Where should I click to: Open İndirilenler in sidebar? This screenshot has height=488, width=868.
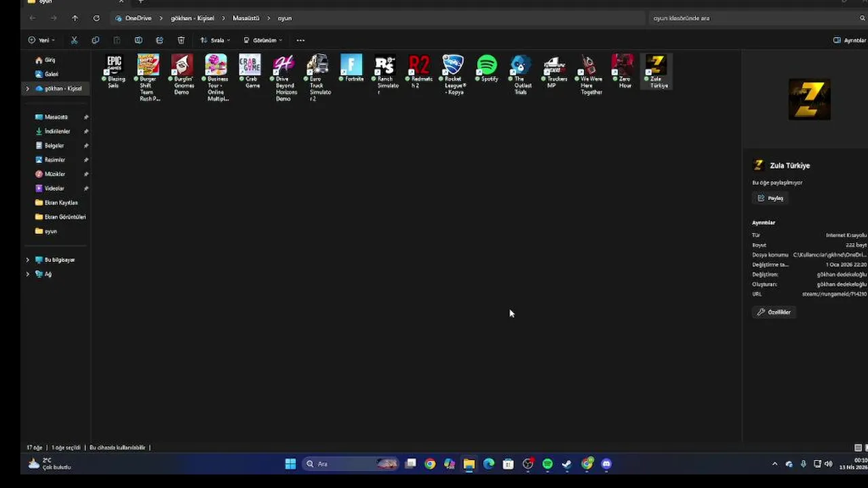(x=56, y=131)
